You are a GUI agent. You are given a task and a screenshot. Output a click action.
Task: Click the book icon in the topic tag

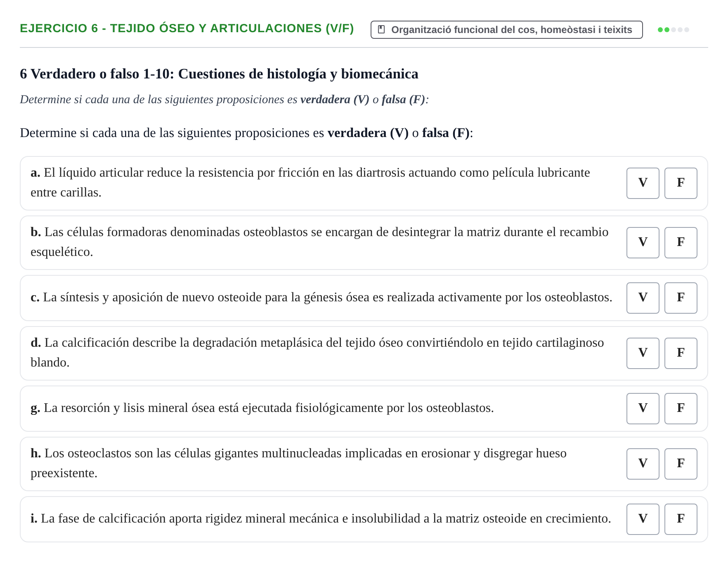point(381,30)
